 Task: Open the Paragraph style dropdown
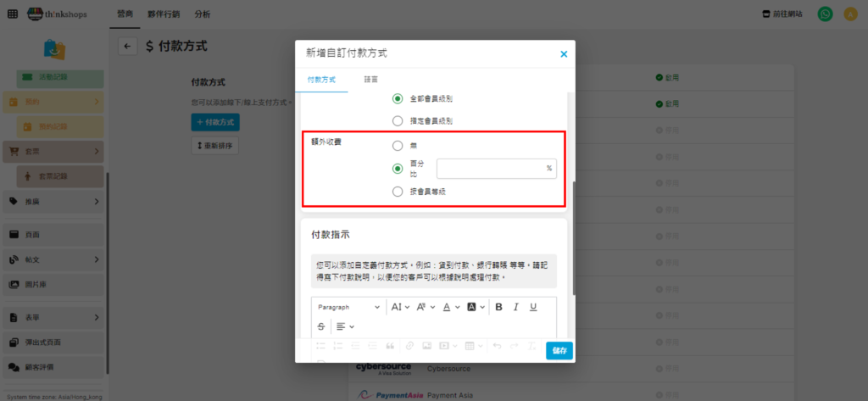pos(348,307)
